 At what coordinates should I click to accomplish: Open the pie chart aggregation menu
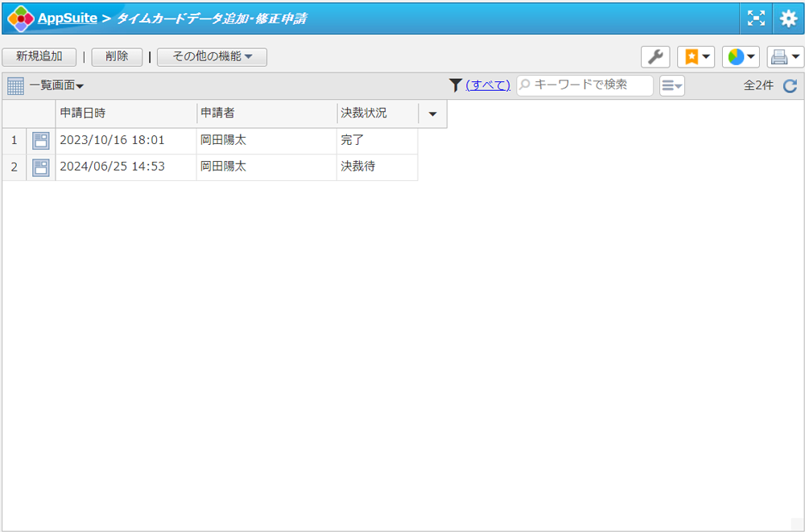pos(741,57)
